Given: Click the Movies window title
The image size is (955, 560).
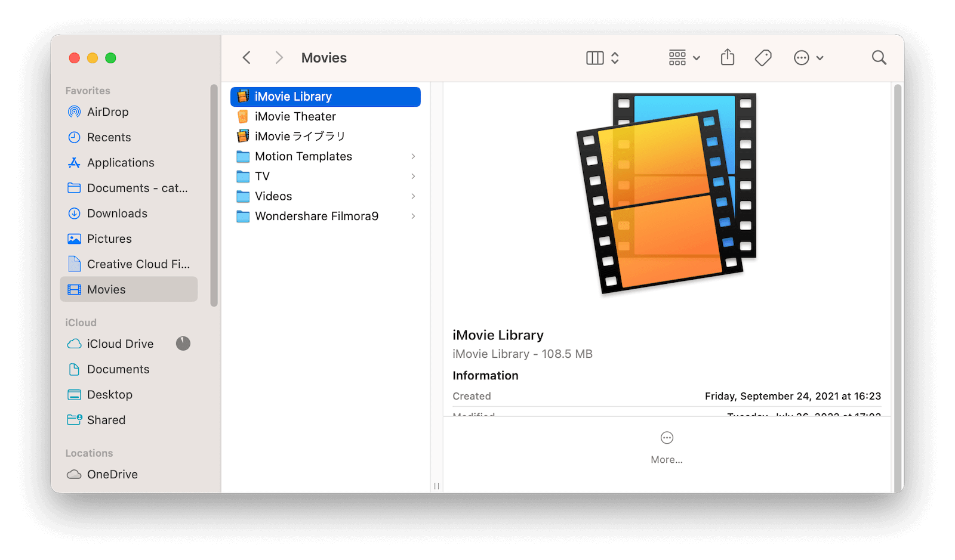Looking at the screenshot, I should click(324, 58).
